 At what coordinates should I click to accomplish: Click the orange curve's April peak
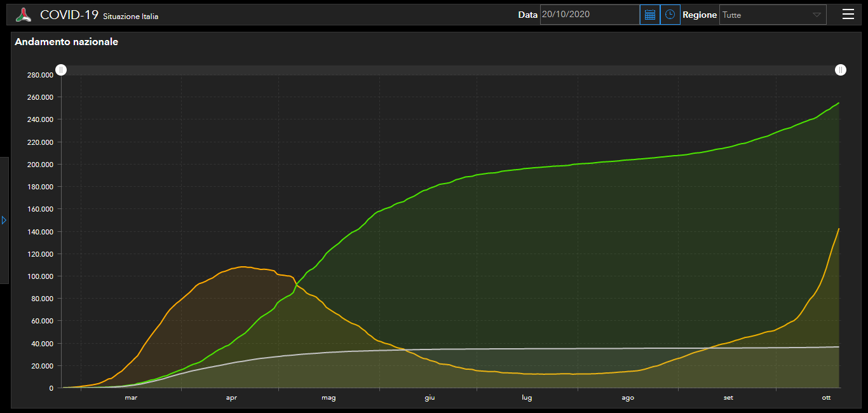(243, 266)
